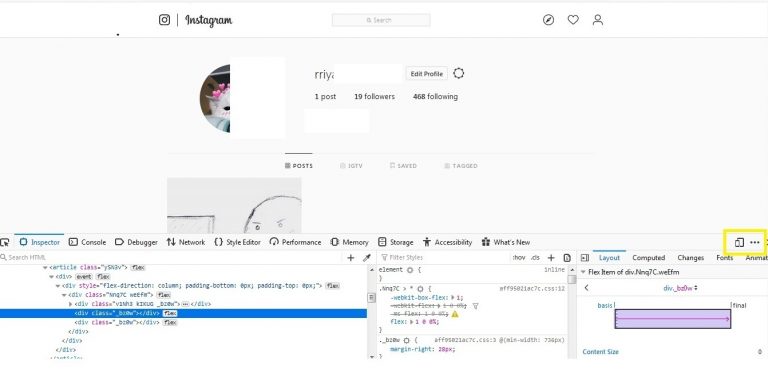Screen dimensions: 768x373
Task: Toggle the :hov pseudo-class panel
Action: coord(519,257)
